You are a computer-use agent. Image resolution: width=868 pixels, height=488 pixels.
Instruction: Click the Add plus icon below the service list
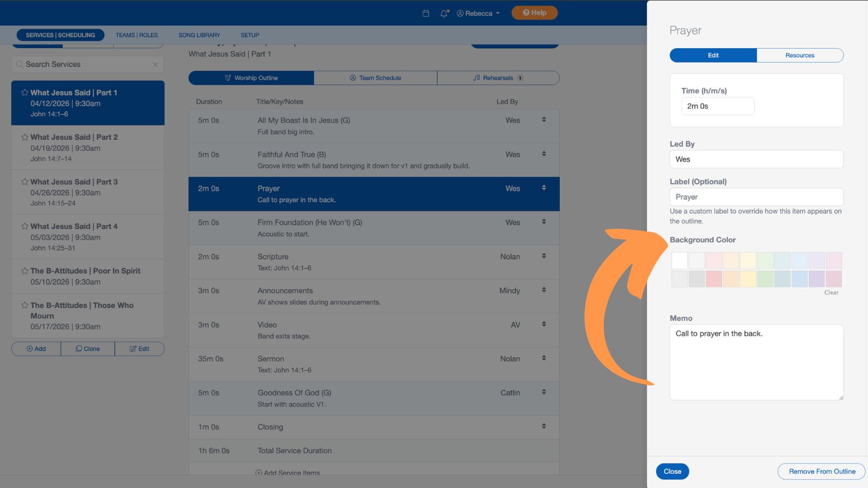(30, 349)
